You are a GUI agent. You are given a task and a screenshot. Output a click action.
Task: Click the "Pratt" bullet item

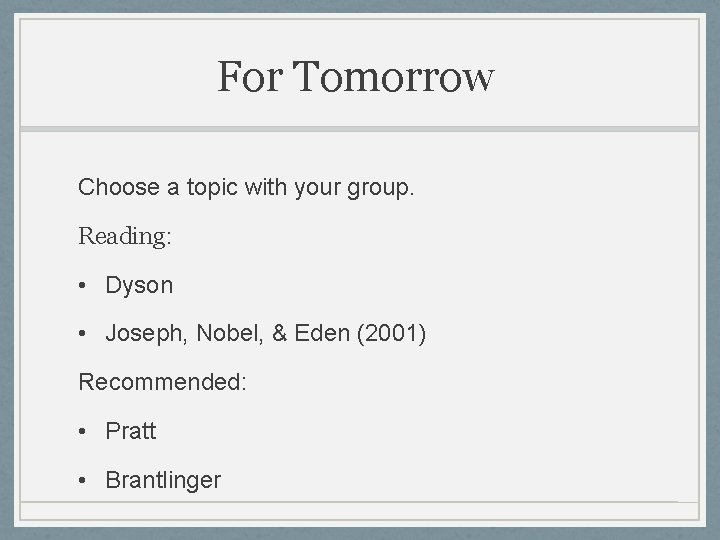pyautogui.click(x=131, y=431)
